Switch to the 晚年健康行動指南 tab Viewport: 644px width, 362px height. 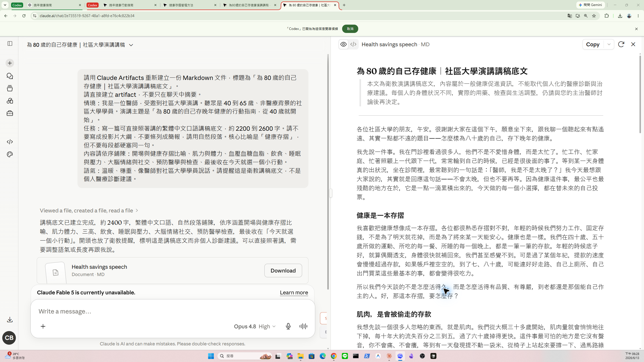click(130, 5)
